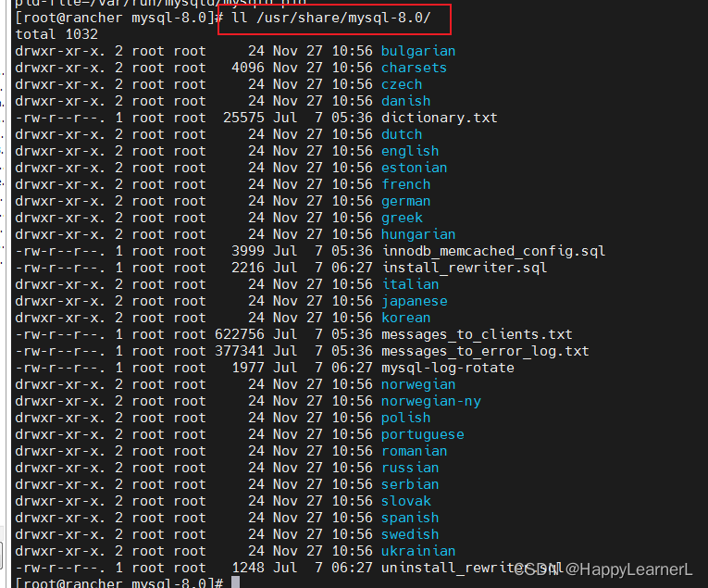Click the 1248 file size value

248,569
